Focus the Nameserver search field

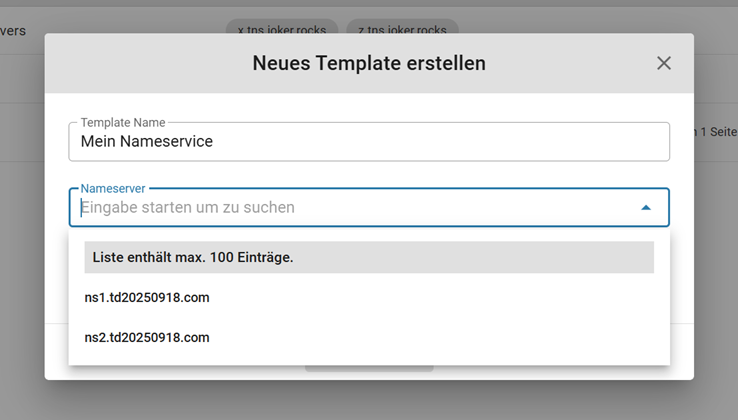coord(350,208)
